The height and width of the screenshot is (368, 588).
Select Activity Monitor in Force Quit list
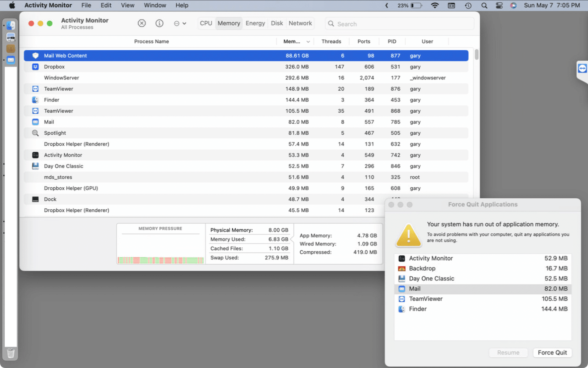[x=483, y=258]
